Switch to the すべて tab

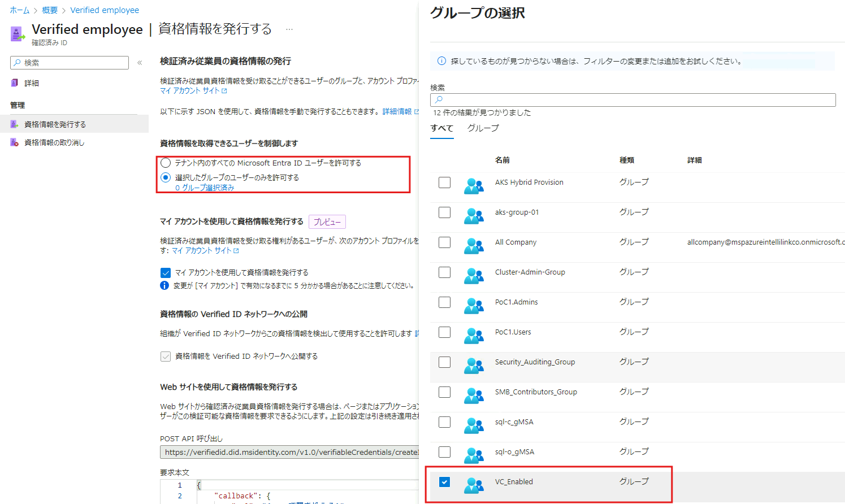coord(442,128)
